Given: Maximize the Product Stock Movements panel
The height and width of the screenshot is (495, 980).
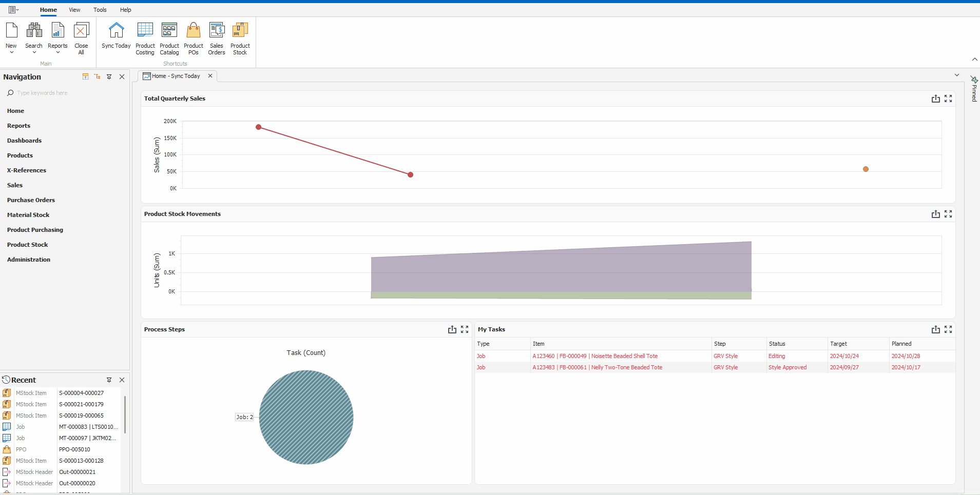Looking at the screenshot, I should (x=948, y=214).
